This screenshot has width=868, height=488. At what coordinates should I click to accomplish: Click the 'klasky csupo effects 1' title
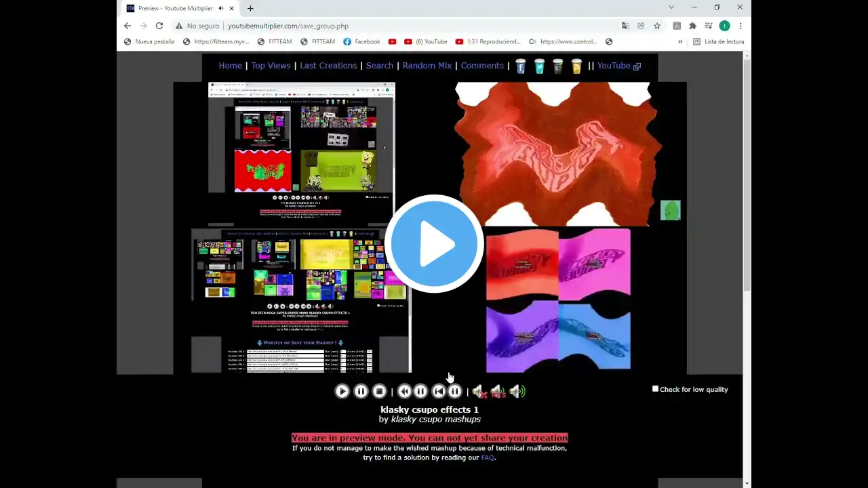[429, 409]
